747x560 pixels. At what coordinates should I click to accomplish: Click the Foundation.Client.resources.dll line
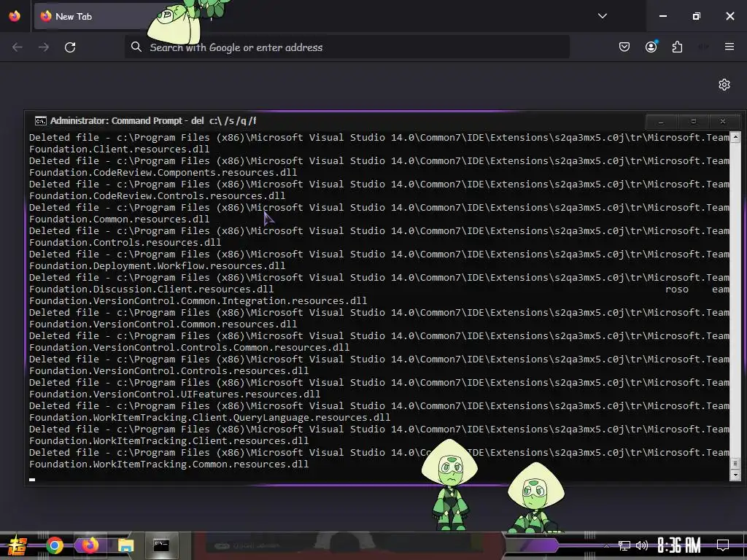[119, 149]
